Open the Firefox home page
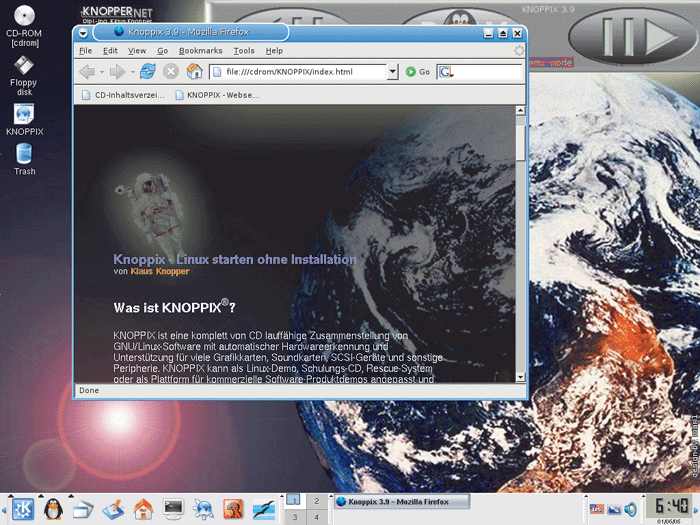Screen dimensions: 700x525 [194, 71]
